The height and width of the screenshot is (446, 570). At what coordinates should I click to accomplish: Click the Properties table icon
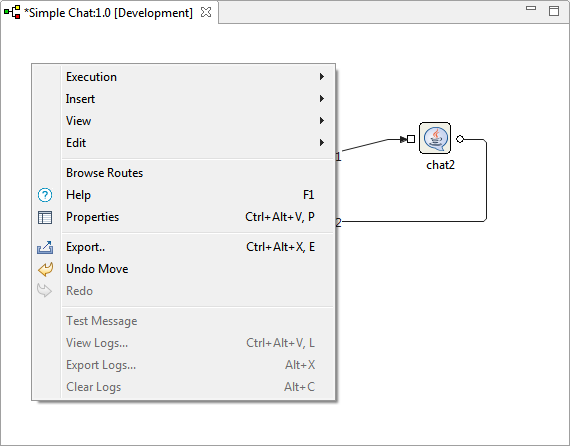(x=45, y=217)
